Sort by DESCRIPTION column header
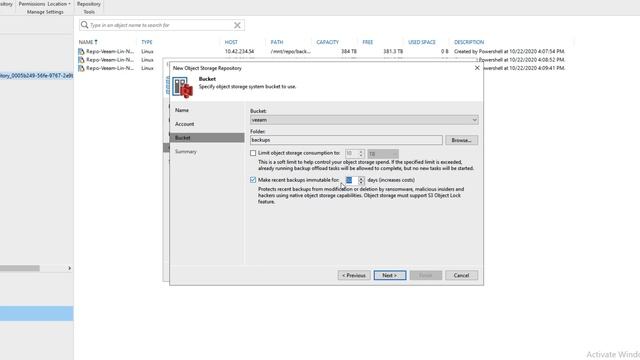Viewport: 640px width, 360px height. pos(469,42)
